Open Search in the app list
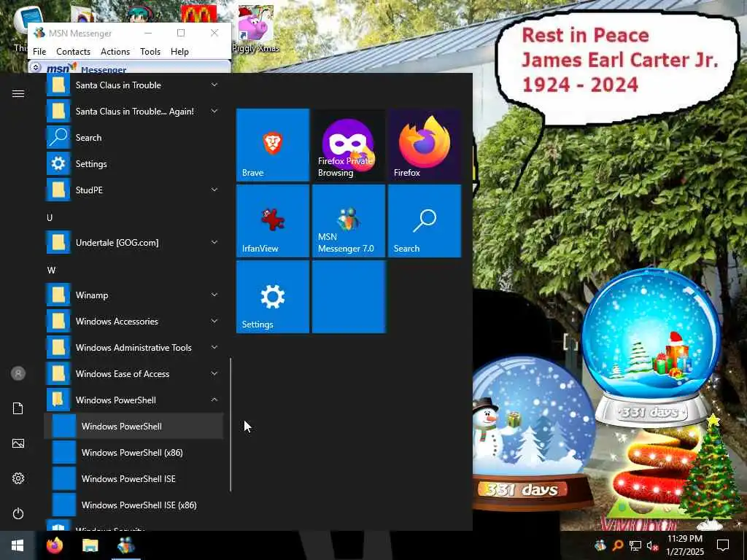This screenshot has width=747, height=560. tap(134, 138)
